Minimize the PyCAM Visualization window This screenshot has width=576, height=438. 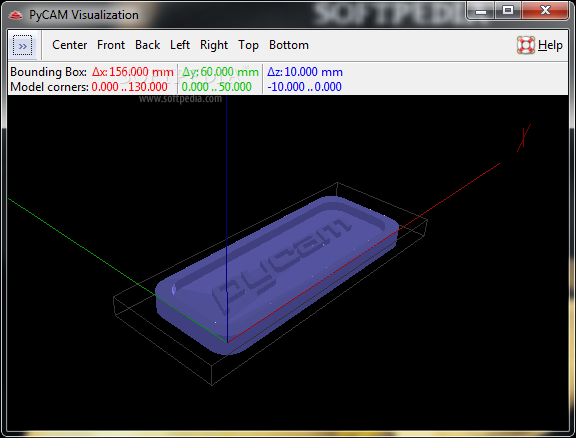480,11
